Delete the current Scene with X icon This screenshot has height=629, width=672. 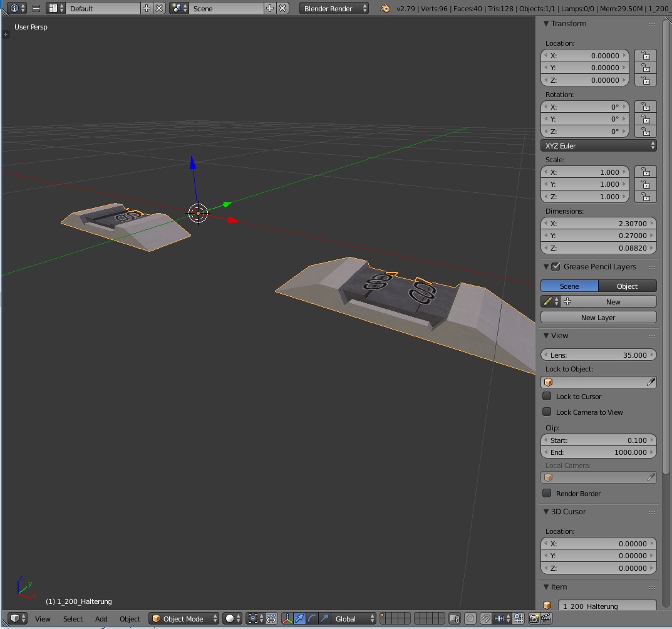[283, 8]
